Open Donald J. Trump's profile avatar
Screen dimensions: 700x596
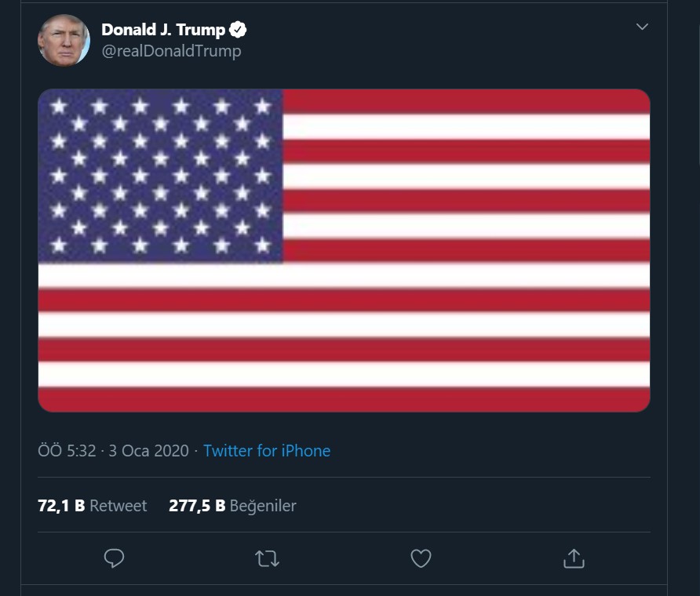(64, 40)
